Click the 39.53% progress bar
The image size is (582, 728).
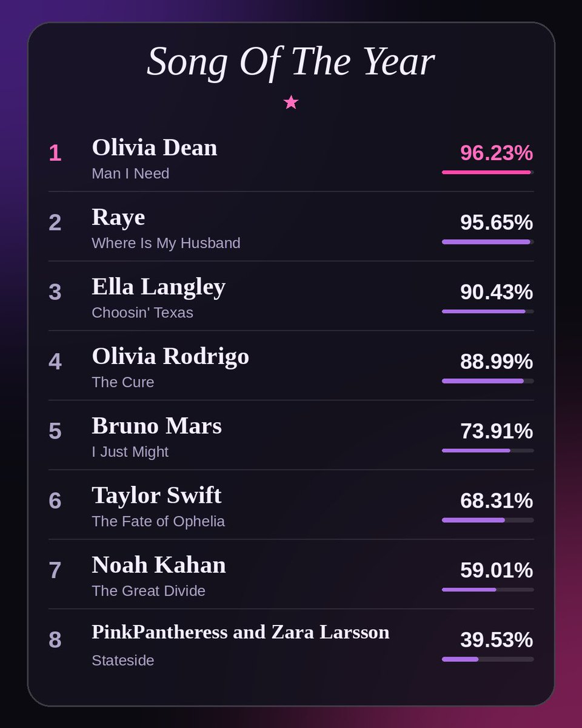tap(488, 659)
